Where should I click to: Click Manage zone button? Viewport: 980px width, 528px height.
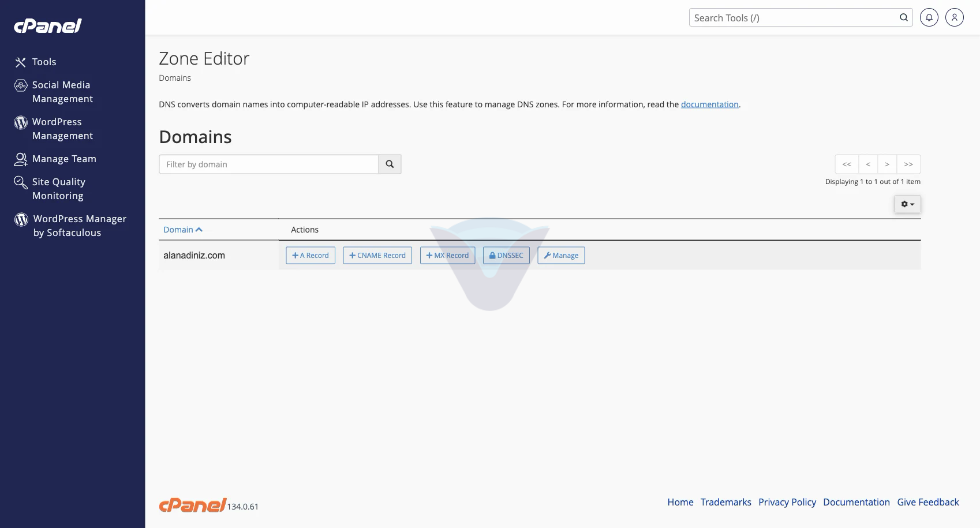click(561, 256)
